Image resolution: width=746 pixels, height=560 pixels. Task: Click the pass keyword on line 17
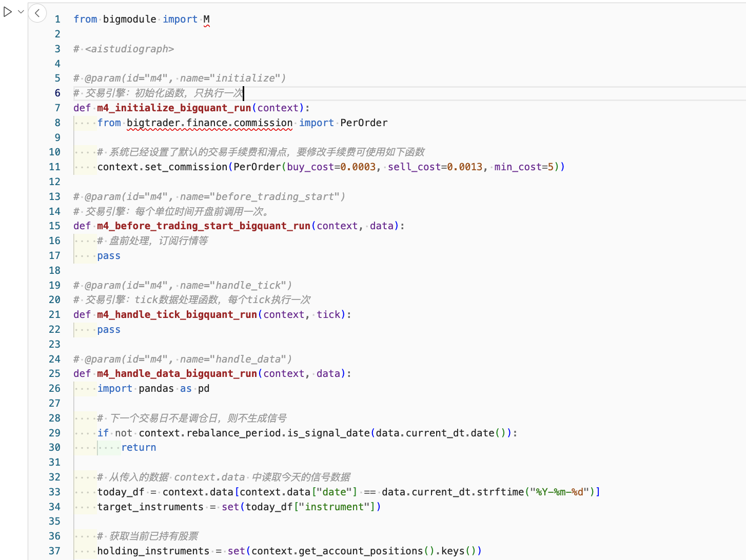point(109,255)
